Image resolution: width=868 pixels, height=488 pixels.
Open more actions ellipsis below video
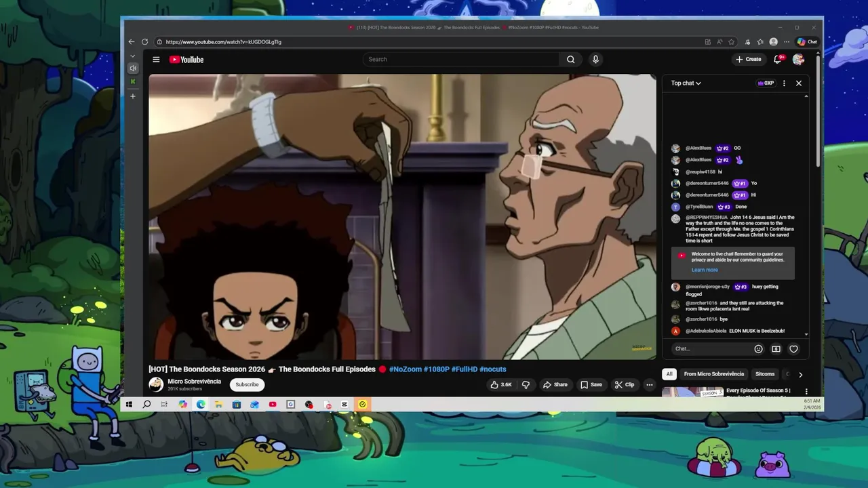[x=649, y=385]
